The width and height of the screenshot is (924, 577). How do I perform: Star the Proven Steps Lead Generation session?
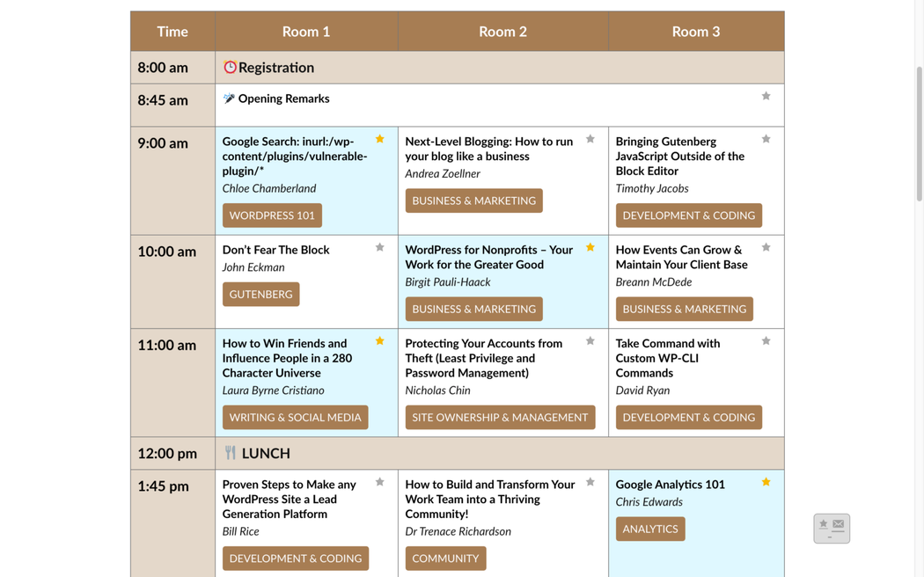pos(380,482)
